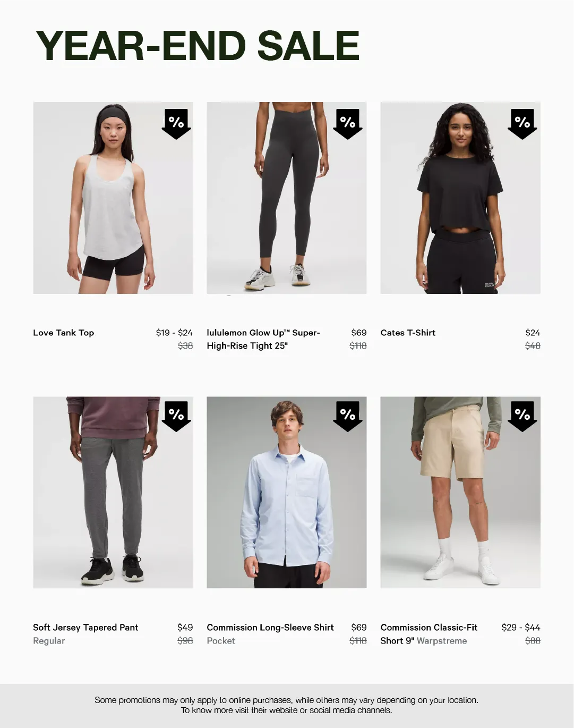The height and width of the screenshot is (728, 574).
Task: Click the discount badge on Love Tank Top
Action: (x=176, y=124)
